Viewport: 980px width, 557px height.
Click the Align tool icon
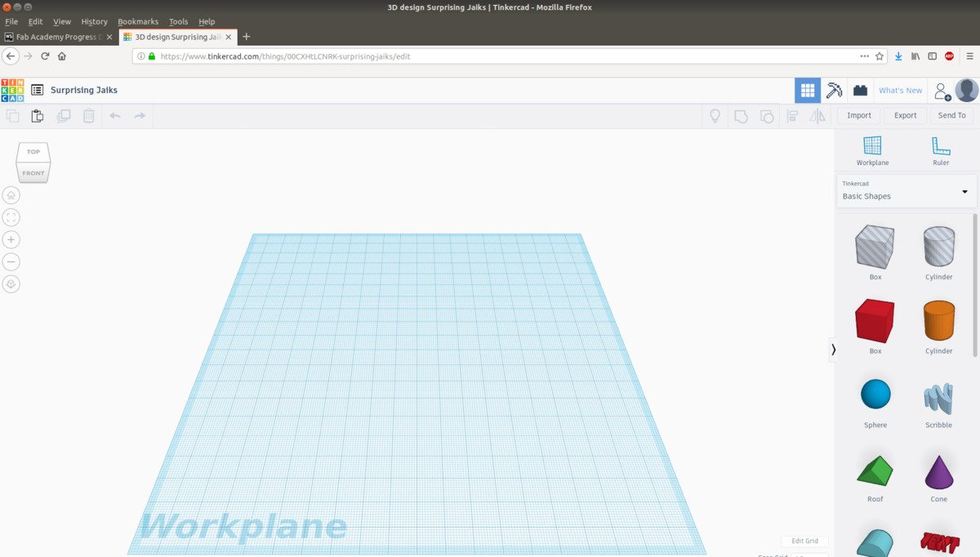point(792,116)
